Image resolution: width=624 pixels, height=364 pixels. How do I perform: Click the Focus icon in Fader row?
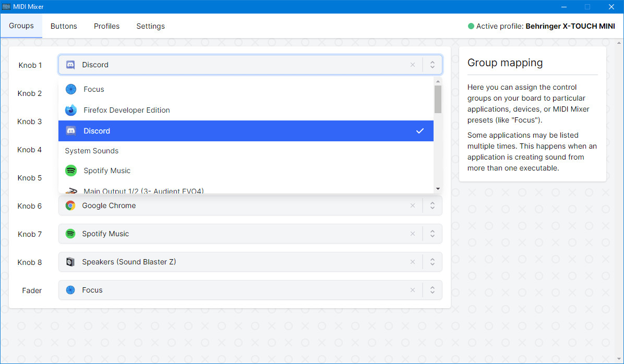[70, 290]
